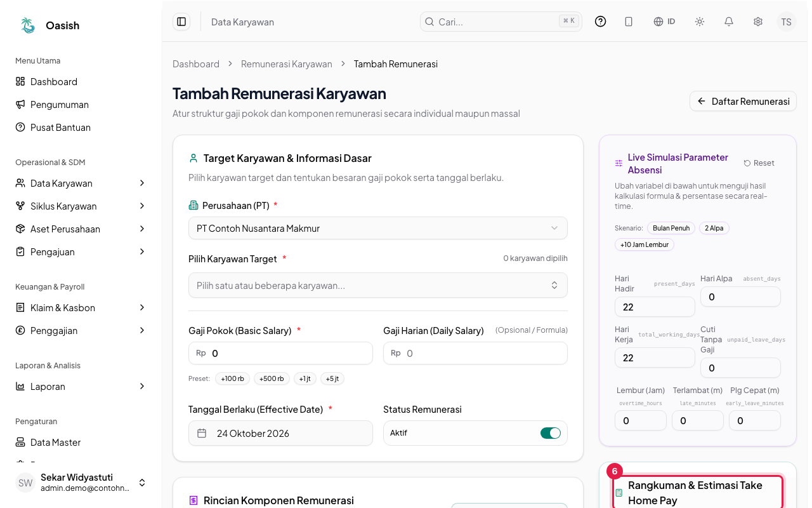Image resolution: width=812 pixels, height=508 pixels.
Task: Open notifications bell icon
Action: pyautogui.click(x=729, y=22)
